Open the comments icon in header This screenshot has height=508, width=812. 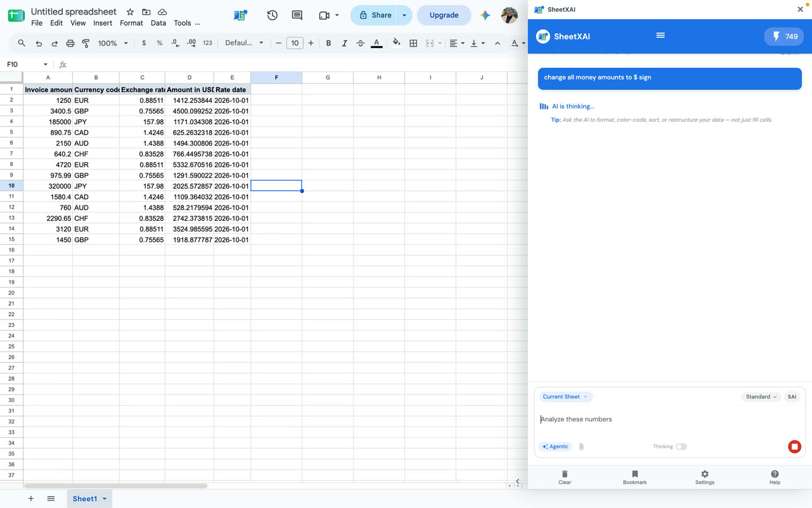coord(297,15)
